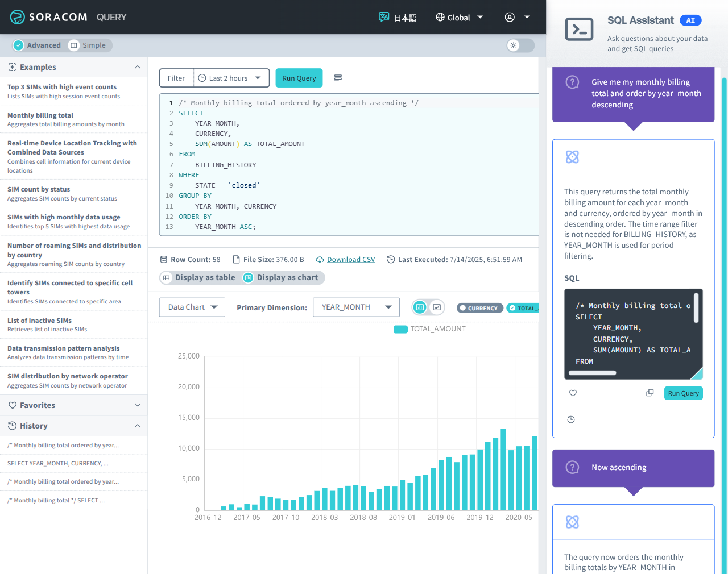728x574 pixels.
Task: Click the history clock icon in assistant response
Action: tap(571, 419)
